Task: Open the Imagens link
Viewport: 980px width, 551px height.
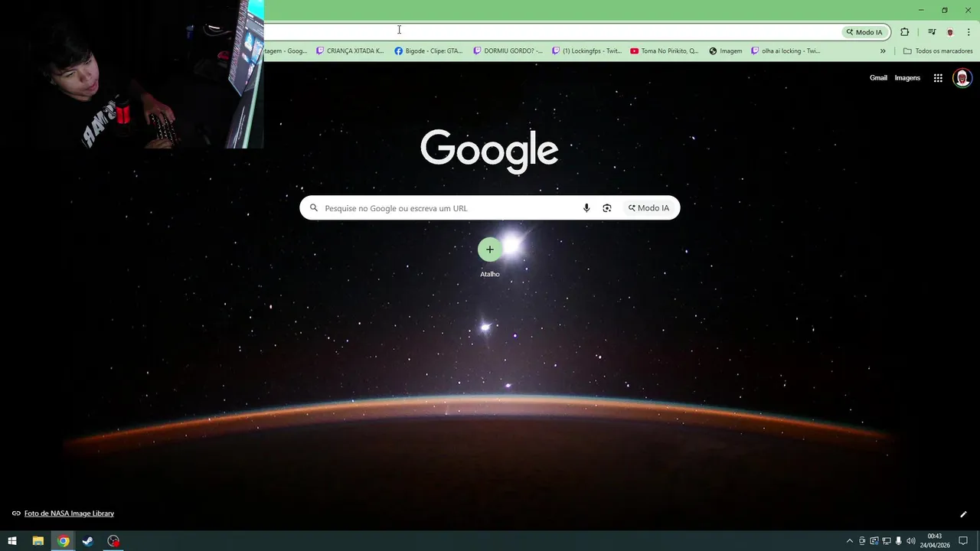Action: (907, 78)
